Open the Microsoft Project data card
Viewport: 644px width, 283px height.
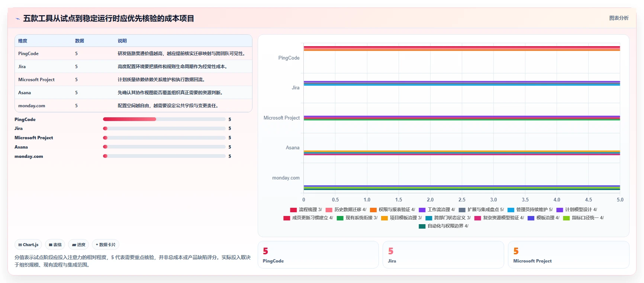tap(569, 255)
